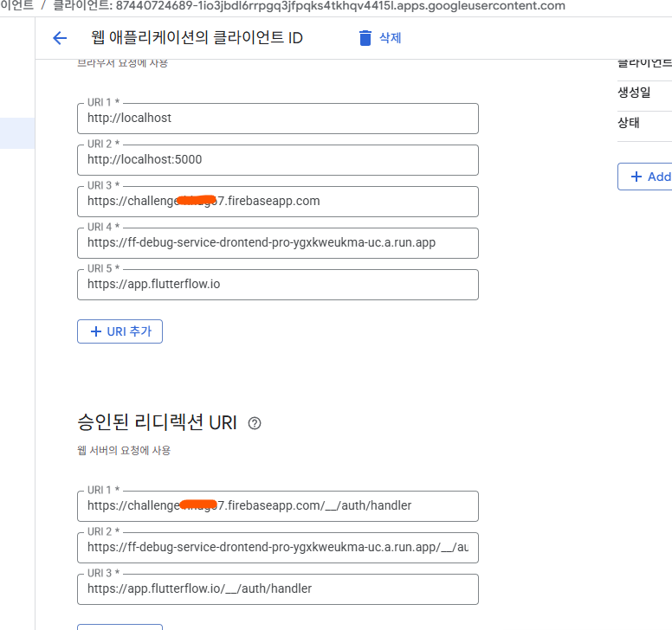Screen dimensions: 672x630
Task: Click the 승인된 리디렉션 URI heading
Action: point(157,422)
